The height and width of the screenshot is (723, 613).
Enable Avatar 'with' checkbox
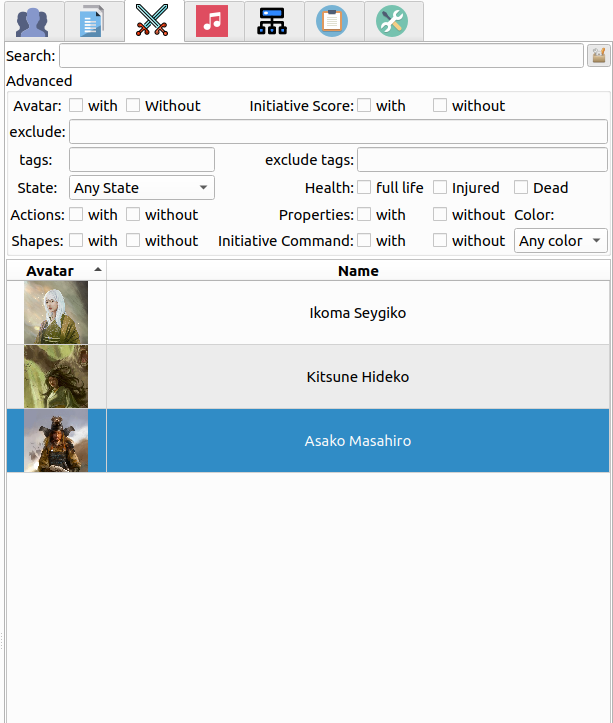76,106
